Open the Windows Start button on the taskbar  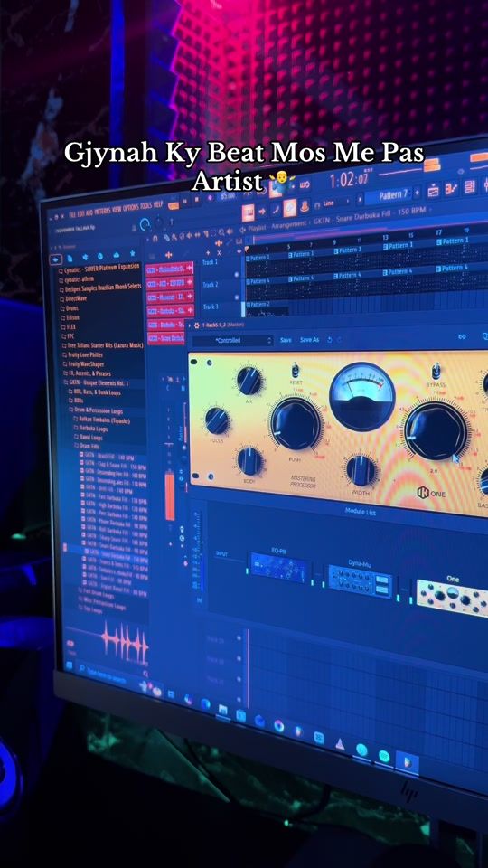(70, 665)
